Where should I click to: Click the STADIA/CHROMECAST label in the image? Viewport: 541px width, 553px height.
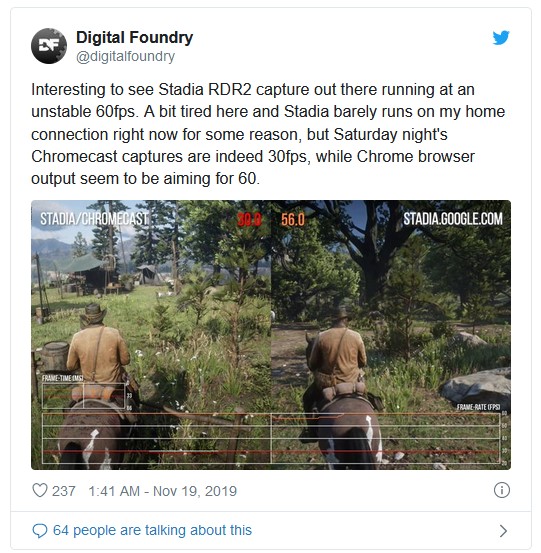[x=94, y=219]
